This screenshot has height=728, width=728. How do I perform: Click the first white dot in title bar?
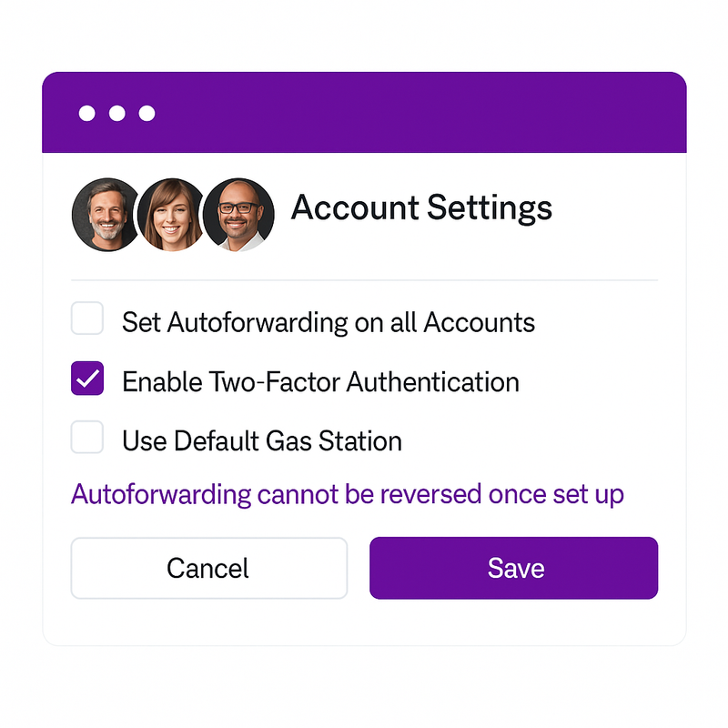[x=86, y=113]
